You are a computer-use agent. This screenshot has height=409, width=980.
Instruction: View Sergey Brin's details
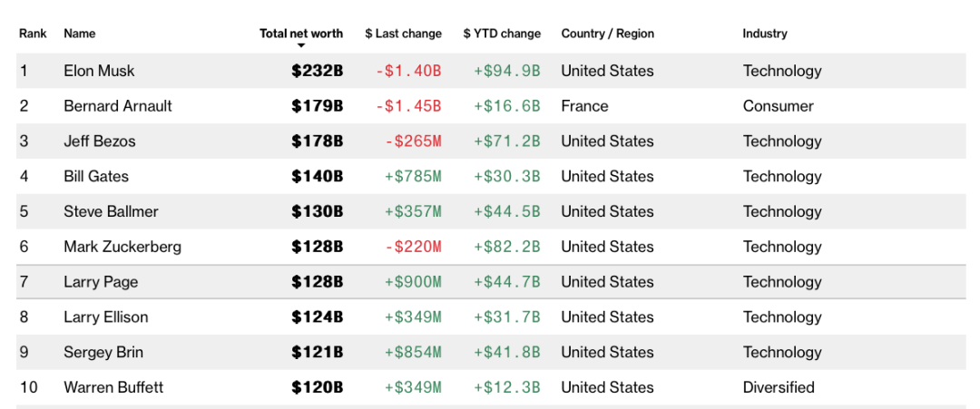pyautogui.click(x=103, y=352)
